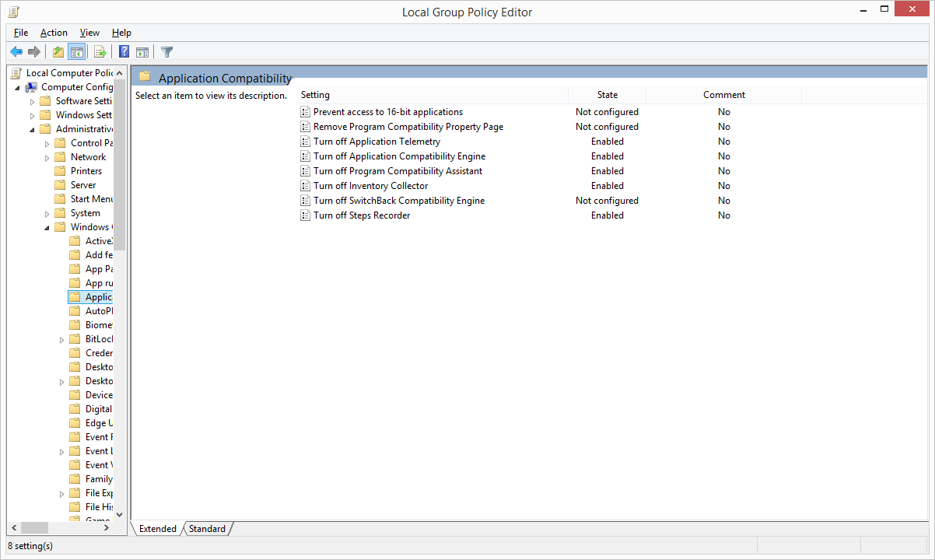Select Turn off Application Compatibility Engine setting
Viewport: 935px width, 560px height.
coord(400,156)
